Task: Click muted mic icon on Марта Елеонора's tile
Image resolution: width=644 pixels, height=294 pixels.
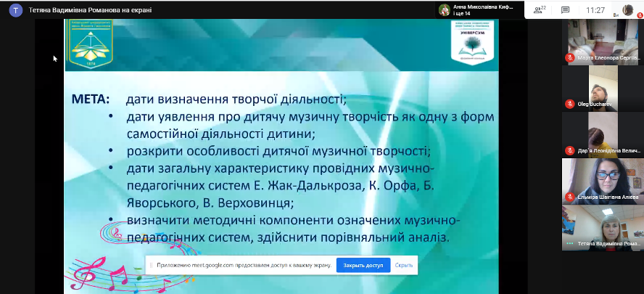Action: point(569,57)
